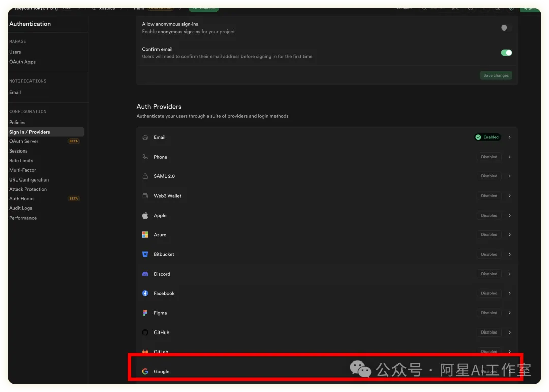This screenshot has height=392, width=549.
Task: Open the anonymous sign-ins documentation link
Action: click(178, 32)
